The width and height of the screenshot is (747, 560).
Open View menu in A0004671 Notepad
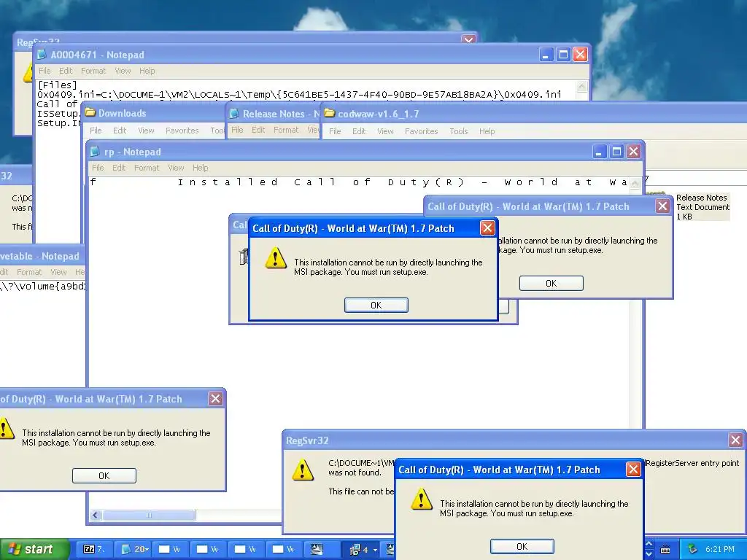123,71
